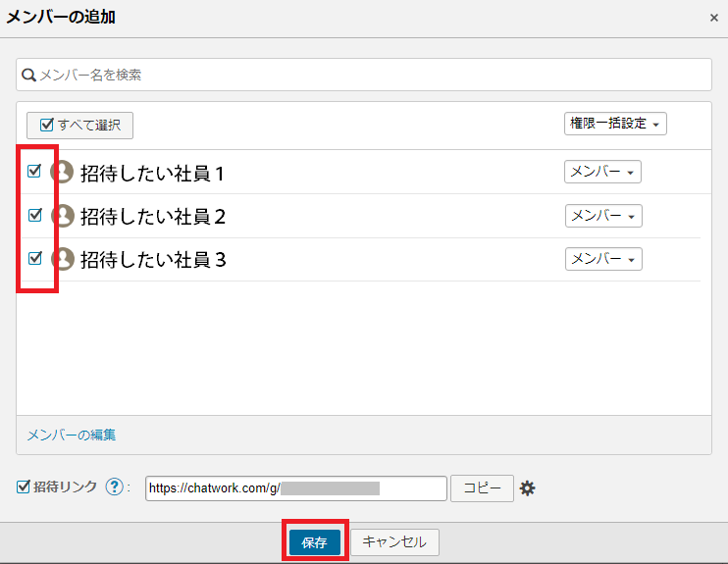Screen dimensions: 728x564
Task: Click the avatar icon of 招待したい社員２
Action: 62,216
